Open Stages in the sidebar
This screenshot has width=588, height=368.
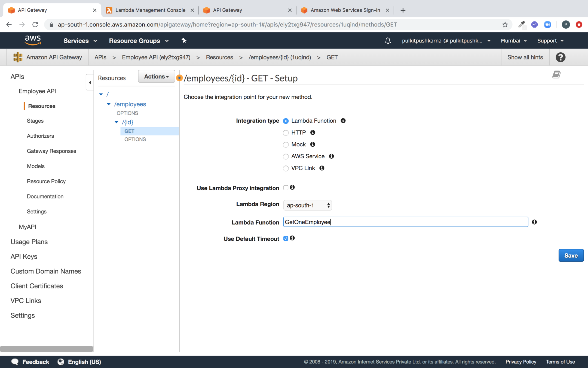point(35,121)
